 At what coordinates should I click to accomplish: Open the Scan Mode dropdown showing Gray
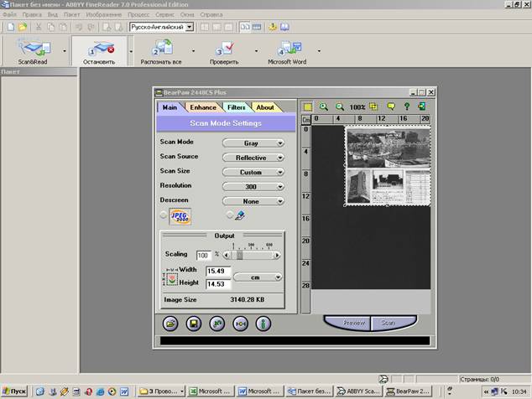click(x=253, y=143)
